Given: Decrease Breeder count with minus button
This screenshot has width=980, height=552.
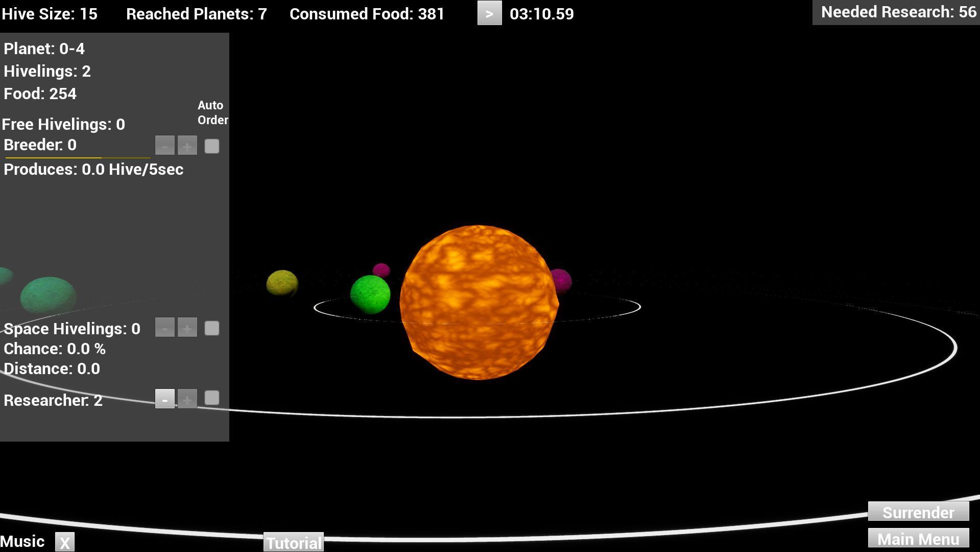Looking at the screenshot, I should point(164,146).
